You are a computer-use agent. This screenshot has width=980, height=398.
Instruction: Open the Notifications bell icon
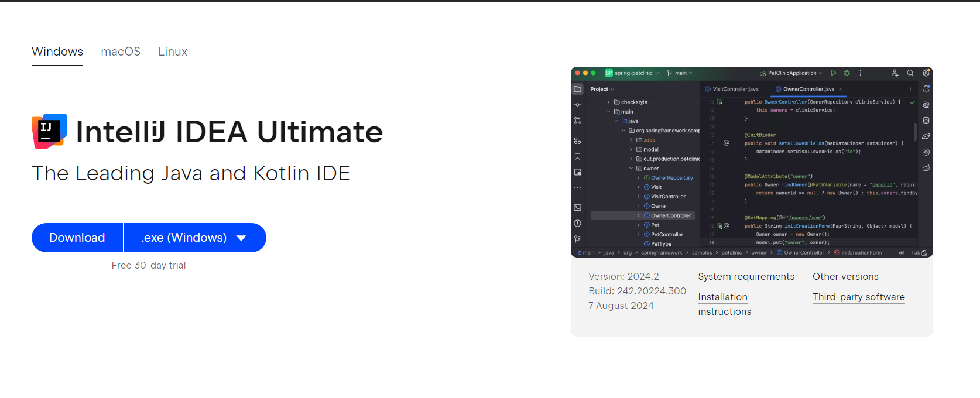[x=926, y=89]
